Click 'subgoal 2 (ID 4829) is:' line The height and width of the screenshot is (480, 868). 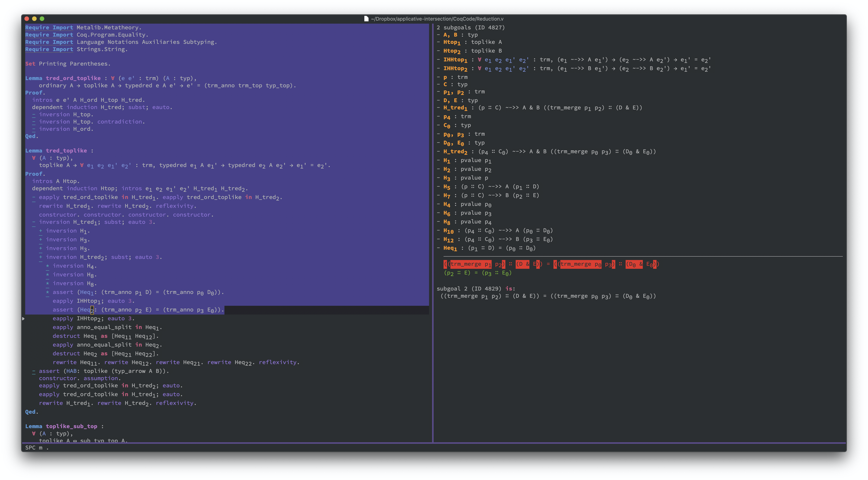(475, 288)
